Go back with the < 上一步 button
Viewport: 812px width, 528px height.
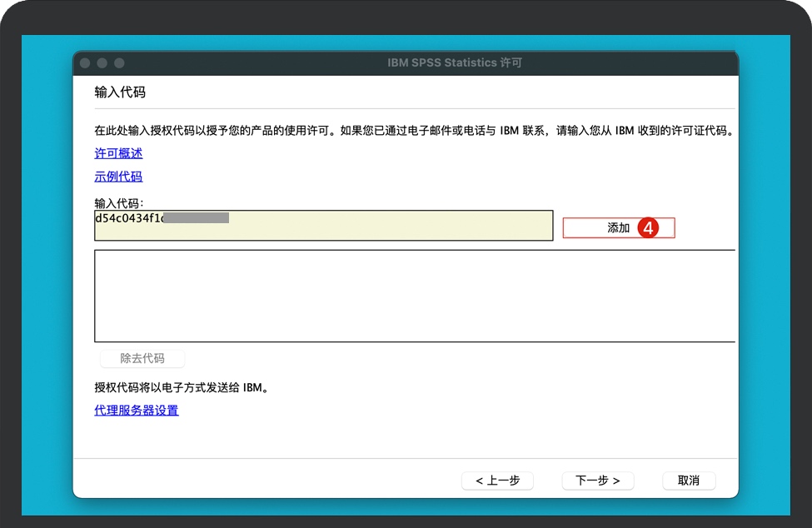pos(497,481)
